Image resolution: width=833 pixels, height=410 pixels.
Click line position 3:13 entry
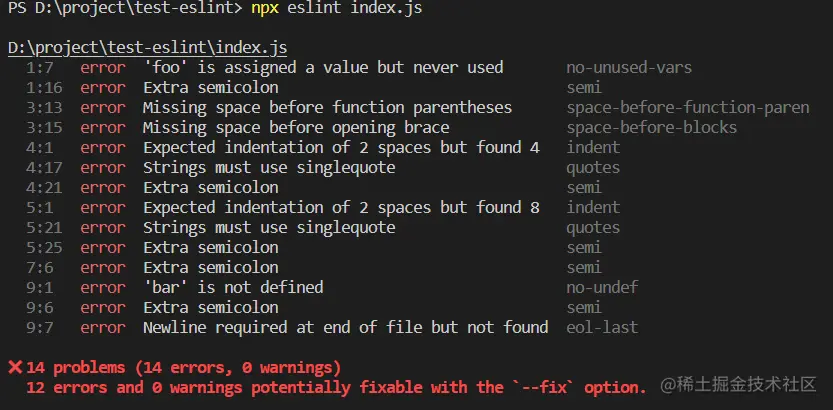coord(44,108)
